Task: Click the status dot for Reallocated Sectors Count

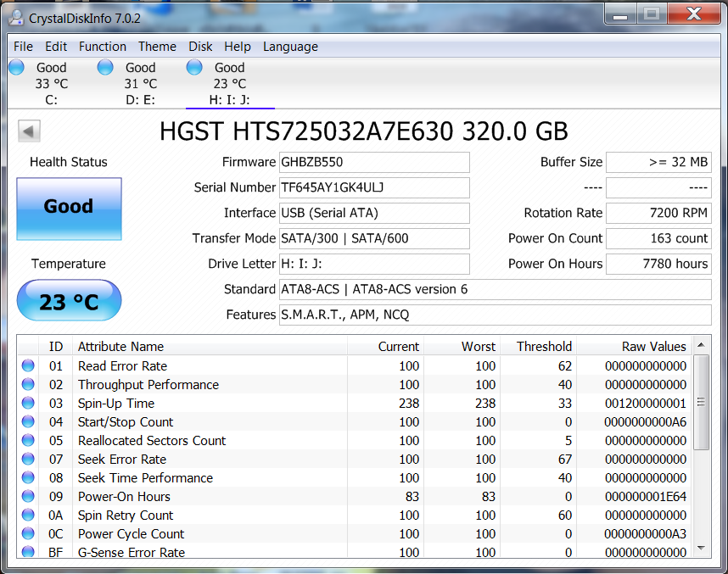Action: [x=28, y=440]
